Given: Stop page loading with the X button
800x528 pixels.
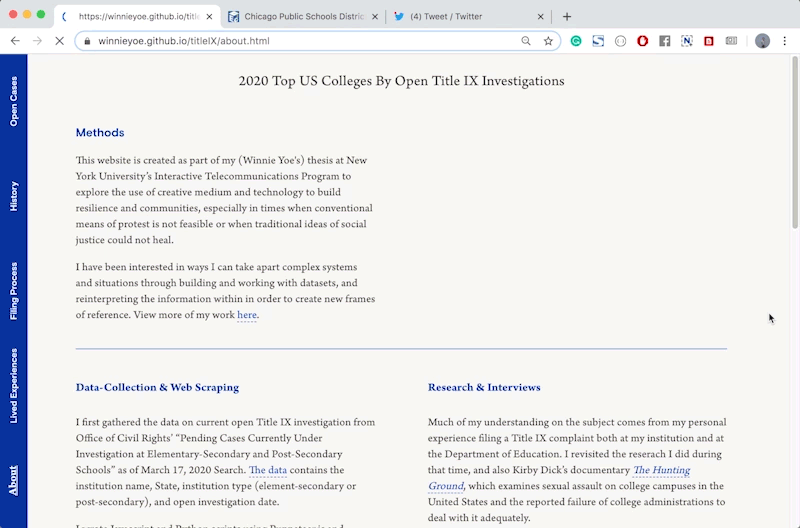Looking at the screenshot, I should [x=59, y=41].
